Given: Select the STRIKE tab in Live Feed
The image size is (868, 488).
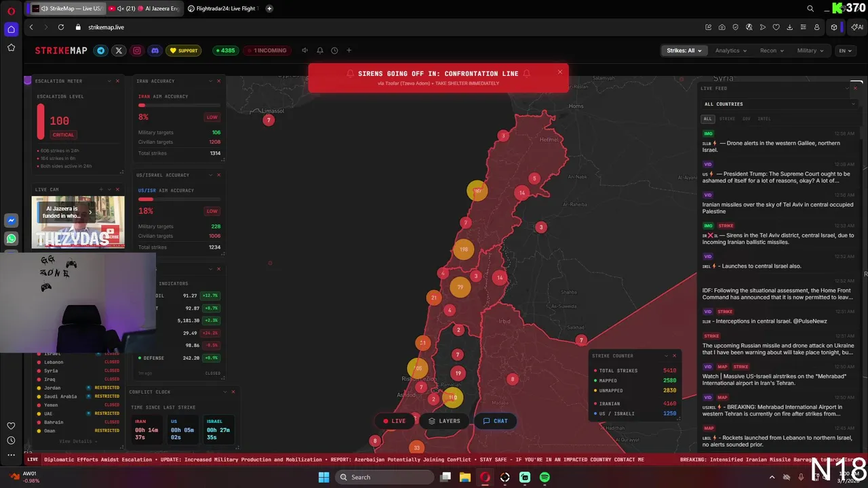Looking at the screenshot, I should tap(727, 119).
